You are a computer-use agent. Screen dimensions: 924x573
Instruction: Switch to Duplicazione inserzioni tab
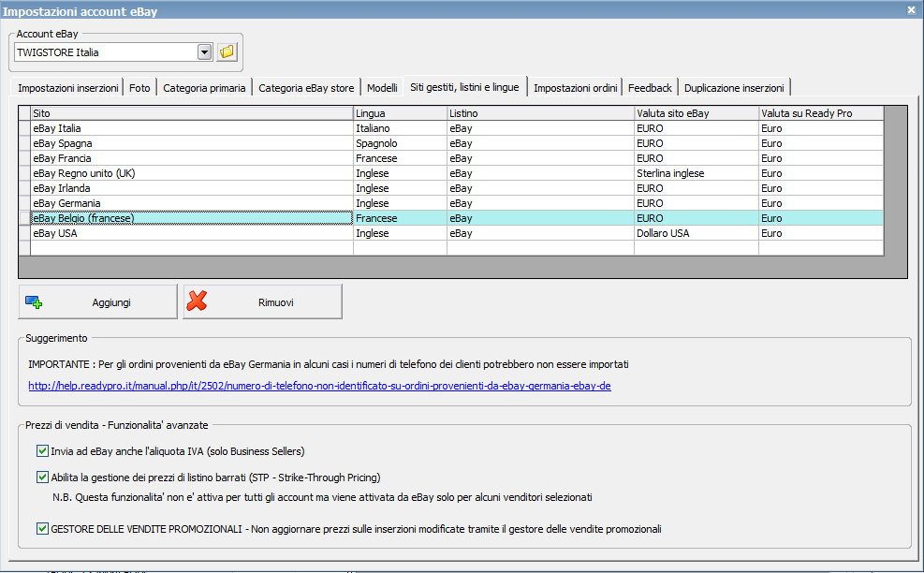click(x=734, y=88)
